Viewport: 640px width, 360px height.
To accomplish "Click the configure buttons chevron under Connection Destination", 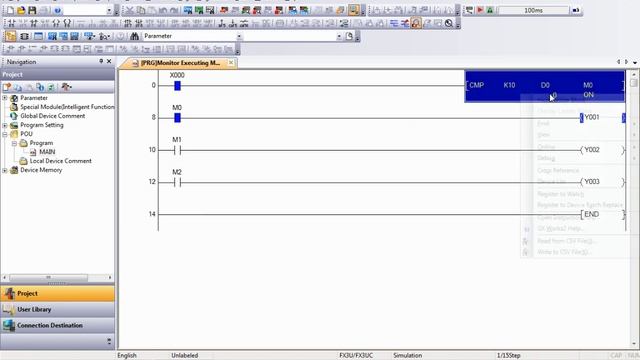I will click(x=109, y=341).
